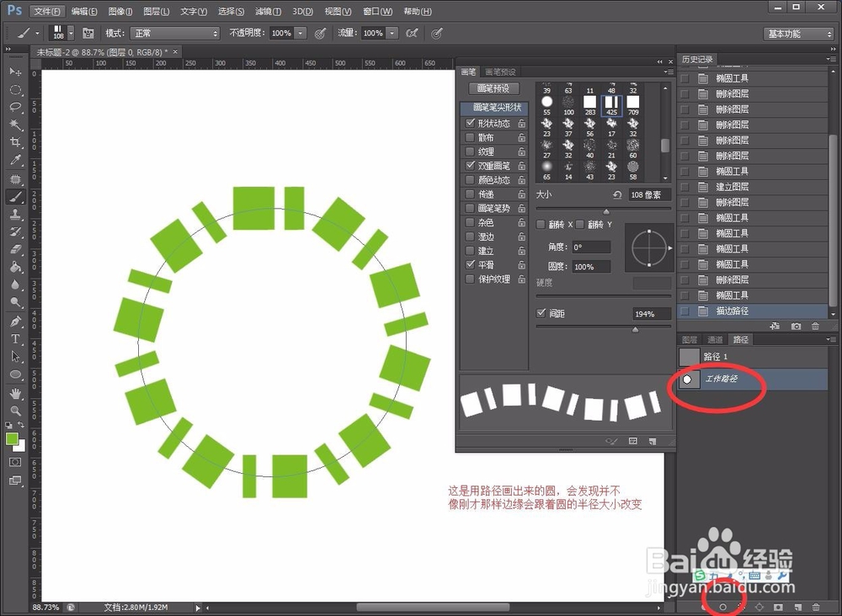Select 工作路径 in paths panel
This screenshot has height=616, width=842.
pyautogui.click(x=752, y=379)
